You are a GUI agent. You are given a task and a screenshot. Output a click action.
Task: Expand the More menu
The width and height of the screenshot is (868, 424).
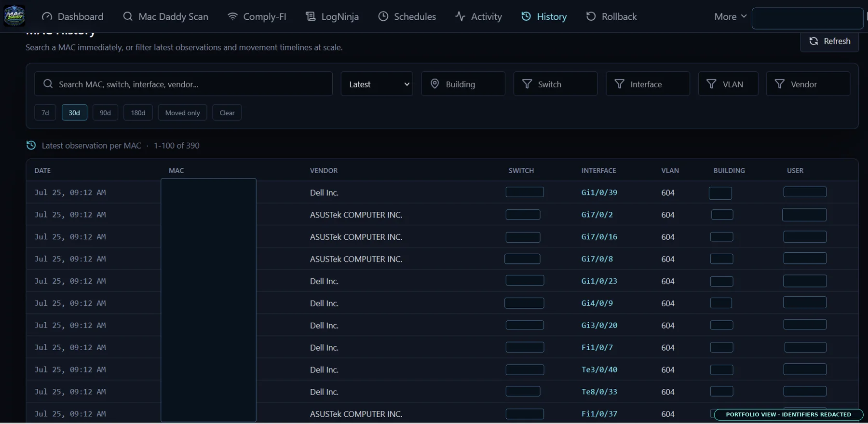[x=731, y=16]
